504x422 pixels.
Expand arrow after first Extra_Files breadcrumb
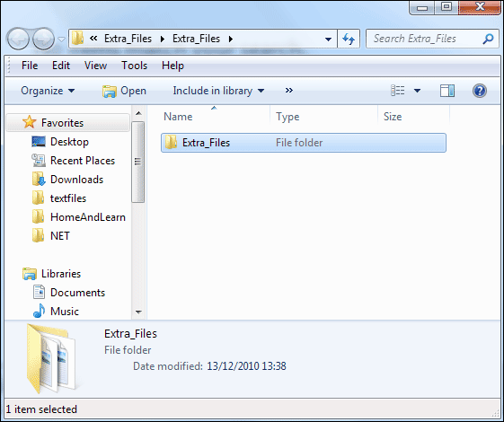tap(163, 39)
